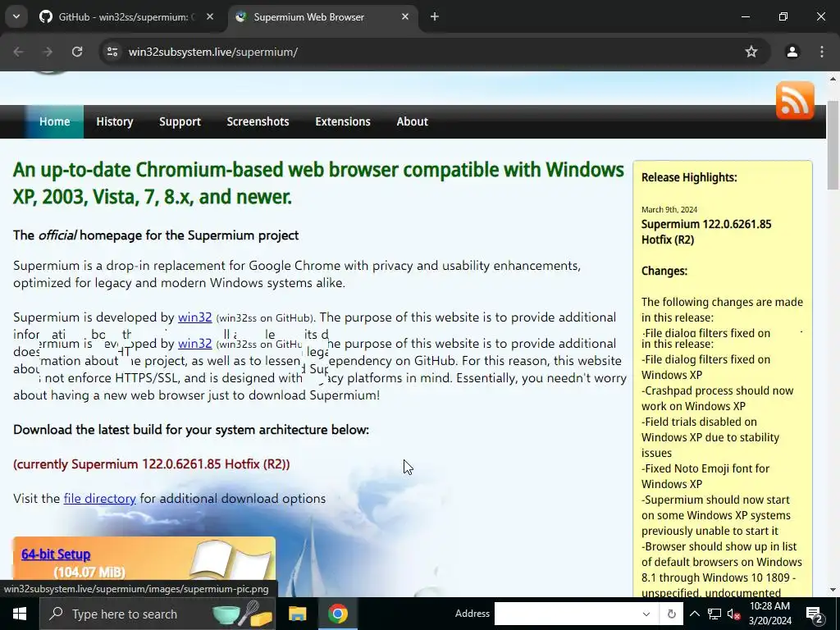This screenshot has width=840, height=630.
Task: Reload the current page
Action: pyautogui.click(x=77, y=52)
